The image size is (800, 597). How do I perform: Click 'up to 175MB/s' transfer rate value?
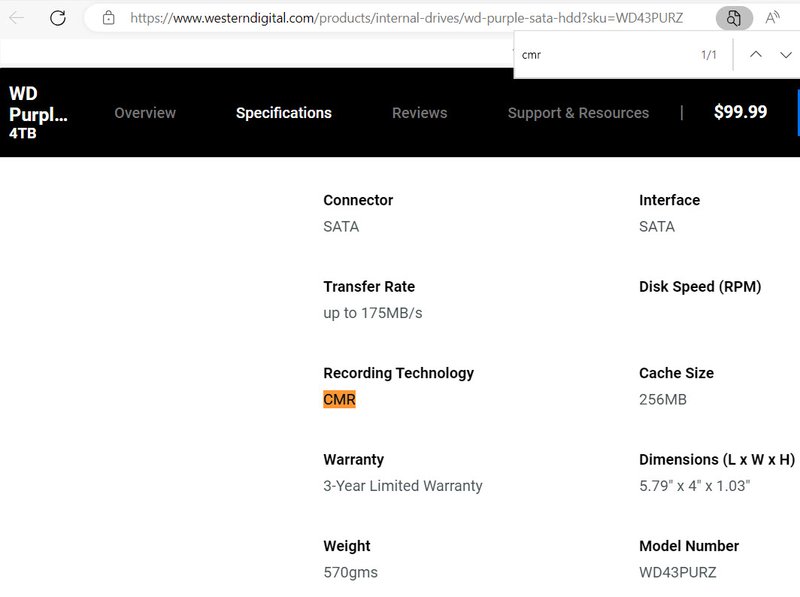(x=373, y=313)
